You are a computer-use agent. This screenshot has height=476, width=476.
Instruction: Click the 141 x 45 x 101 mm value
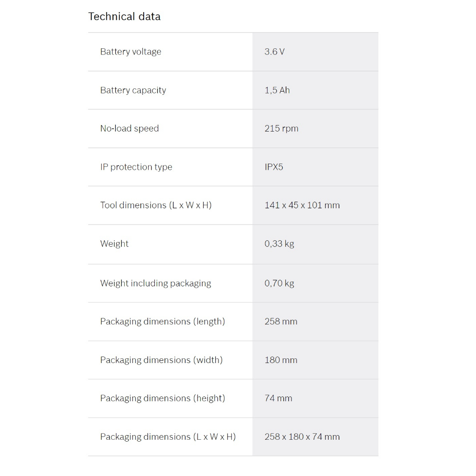pos(302,205)
